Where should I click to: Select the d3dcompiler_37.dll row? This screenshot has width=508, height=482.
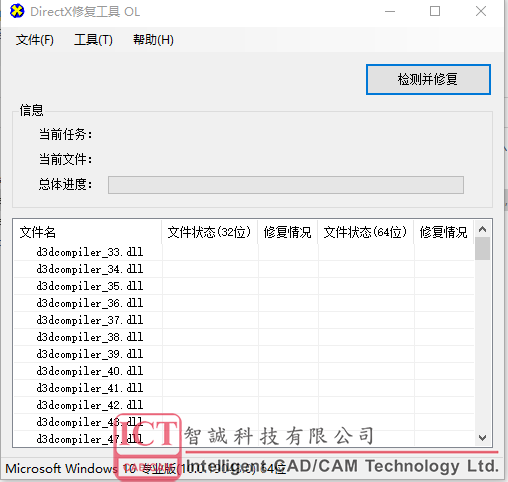(244, 320)
